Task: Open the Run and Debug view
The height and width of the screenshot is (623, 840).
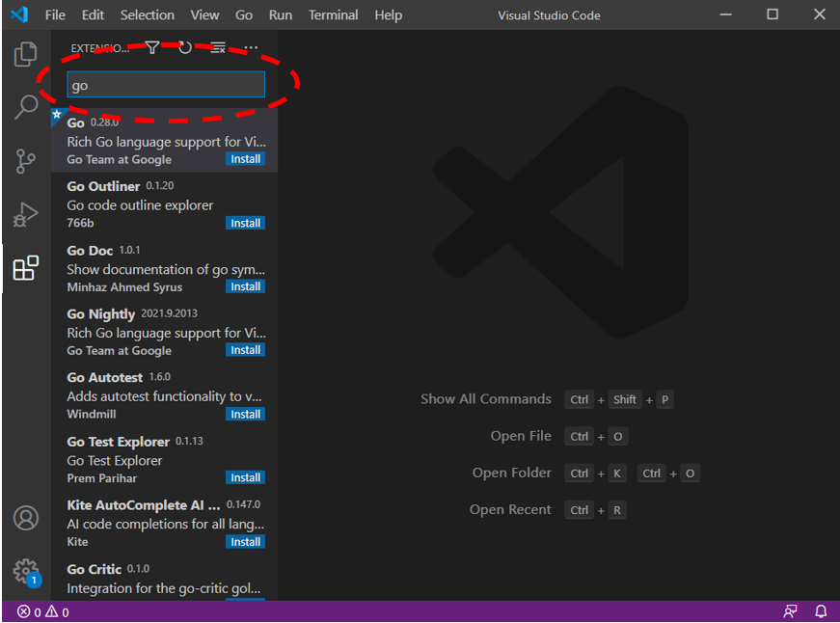Action: 25,214
